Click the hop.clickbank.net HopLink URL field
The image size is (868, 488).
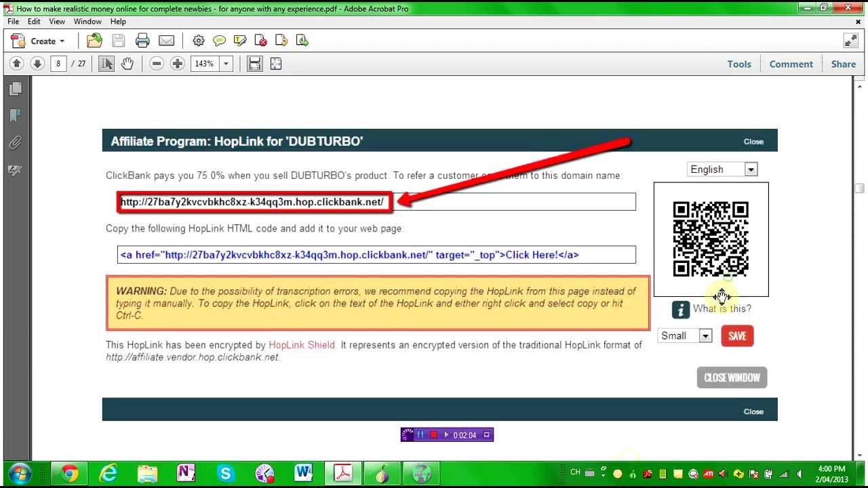pos(376,202)
